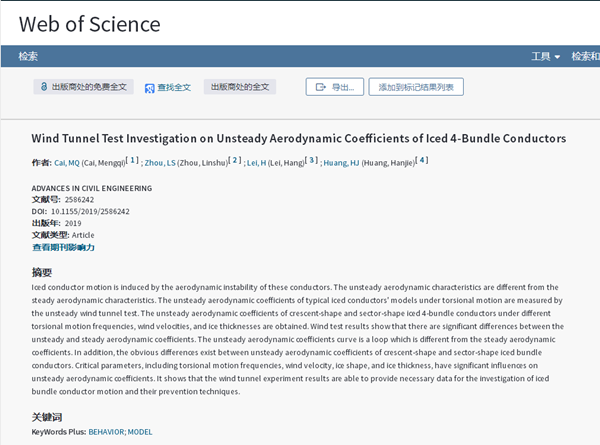The image size is (600, 445).
Task: Click the MODEL keyword link
Action: coord(140,432)
